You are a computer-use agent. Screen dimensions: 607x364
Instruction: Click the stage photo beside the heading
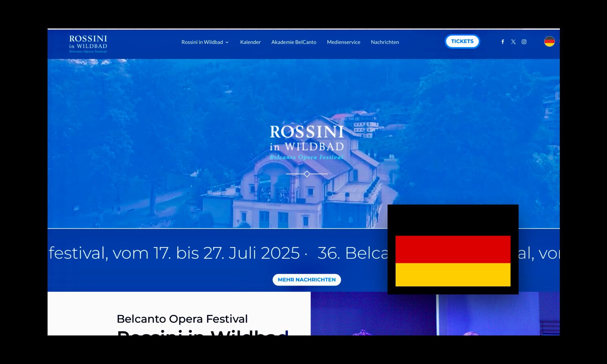pyautogui.click(x=435, y=314)
